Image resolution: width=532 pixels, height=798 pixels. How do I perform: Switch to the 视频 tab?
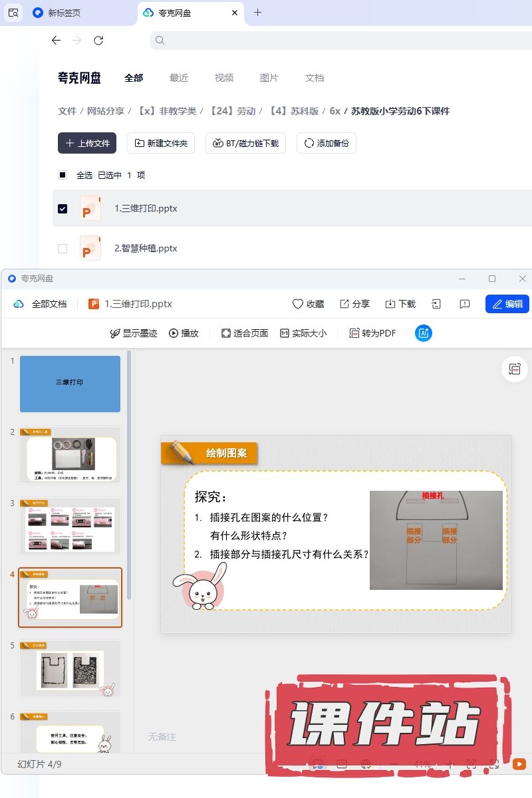tap(224, 78)
